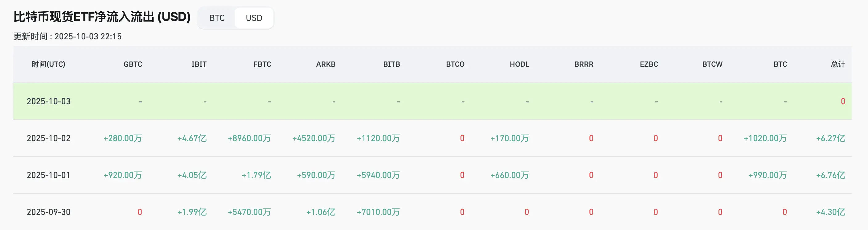Select the 2025-10-03 date row
This screenshot has width=868, height=230.
point(48,101)
